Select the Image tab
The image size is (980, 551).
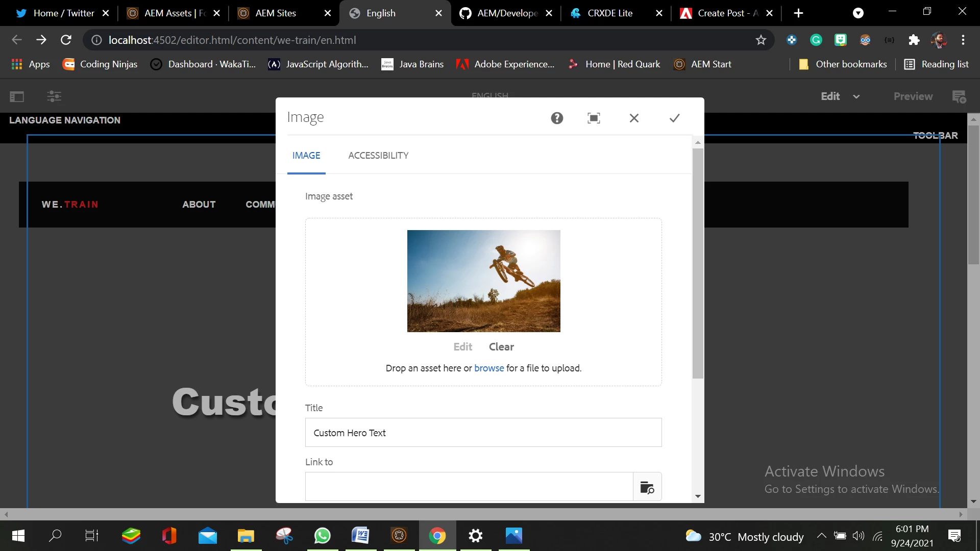coord(306,156)
